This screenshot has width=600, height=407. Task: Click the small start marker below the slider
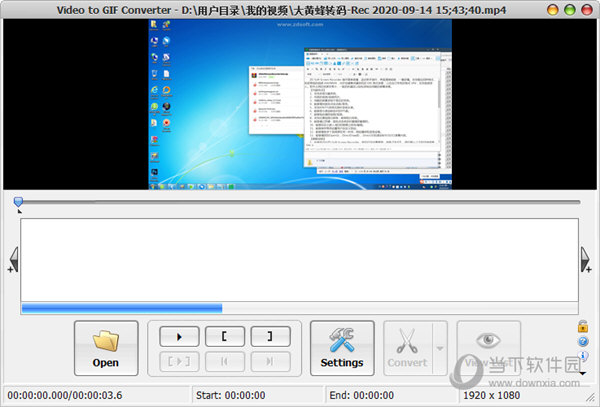pos(20,211)
